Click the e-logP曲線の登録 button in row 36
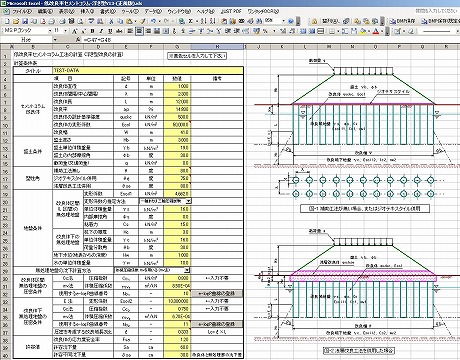 pos(217,324)
